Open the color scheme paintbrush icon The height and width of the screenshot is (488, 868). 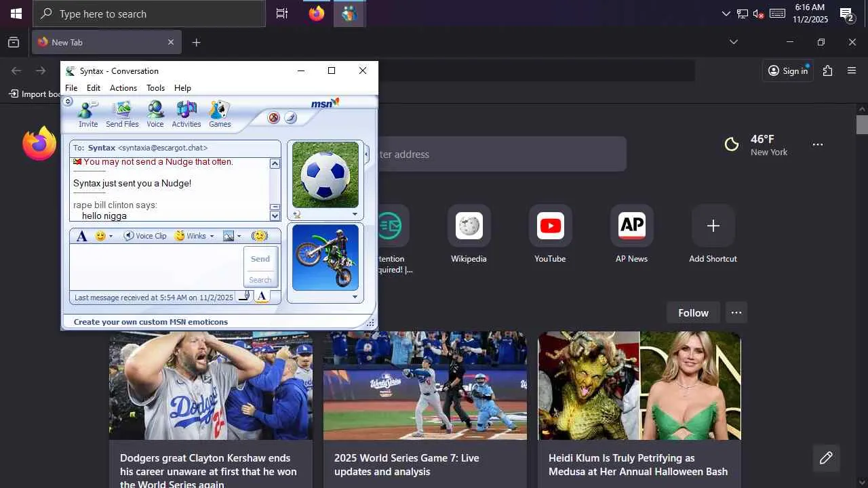pos(290,118)
